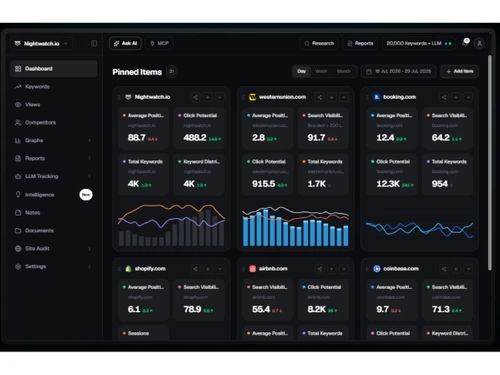Screen dimensions: 500x375
Task: Add a widget to westernunion.com card
Action: [332, 97]
